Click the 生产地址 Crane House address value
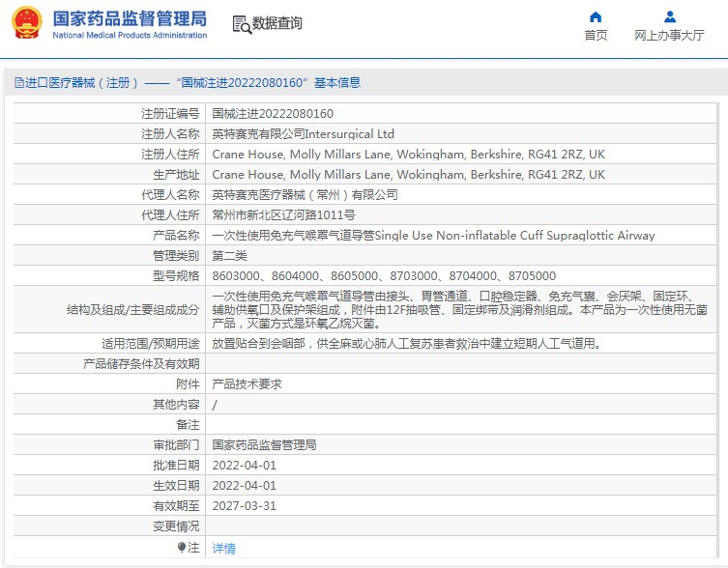 (409, 175)
